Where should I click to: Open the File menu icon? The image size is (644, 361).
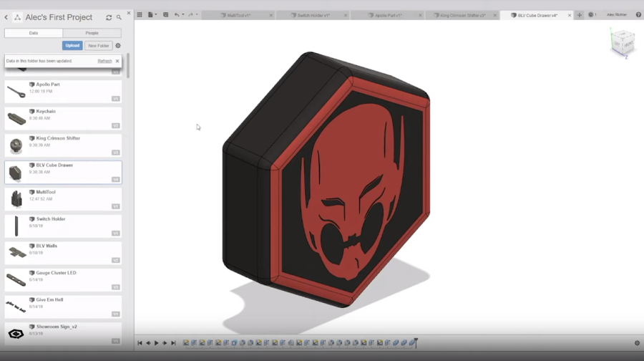[x=150, y=15]
